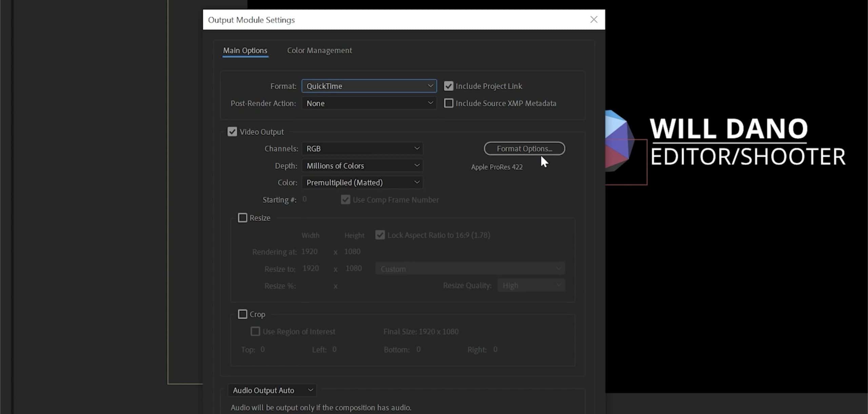Screen dimensions: 868x414
Task: Open the Custom resize preset dropdown
Action: [470, 269]
